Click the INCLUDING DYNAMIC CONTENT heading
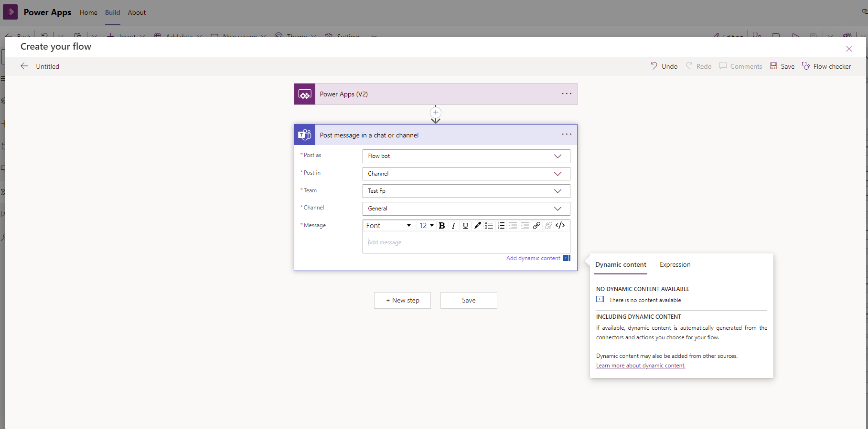The height and width of the screenshot is (429, 868). point(639,316)
